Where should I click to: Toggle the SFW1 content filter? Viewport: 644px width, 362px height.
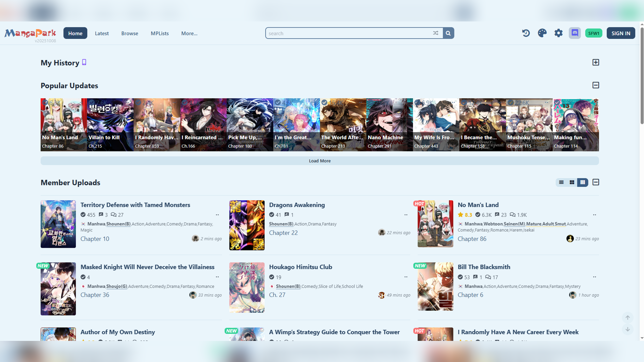(x=593, y=33)
